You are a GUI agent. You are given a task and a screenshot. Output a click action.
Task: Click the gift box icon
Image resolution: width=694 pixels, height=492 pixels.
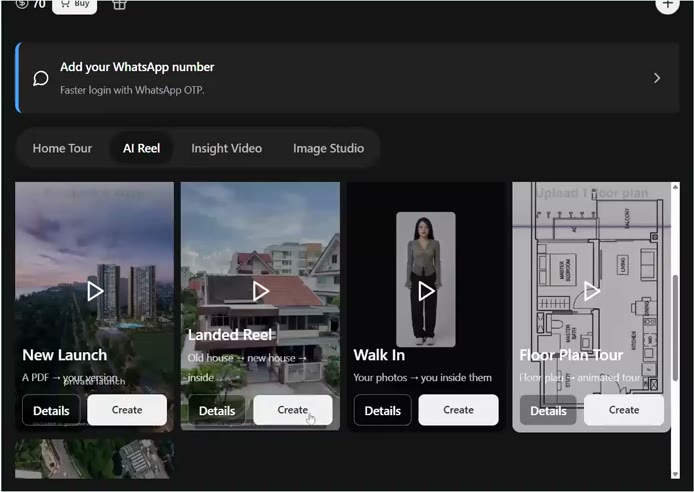click(119, 4)
